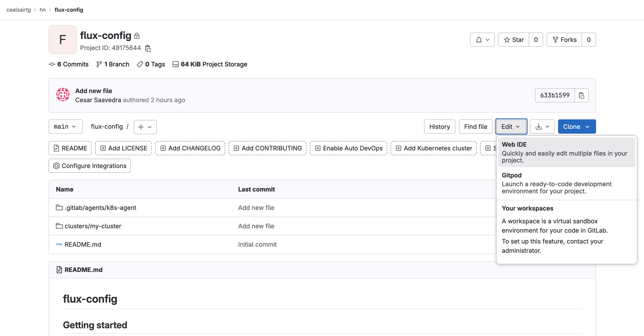Open the plus add-file dropdown
Viewport: 644px width, 336px height.
click(x=145, y=127)
